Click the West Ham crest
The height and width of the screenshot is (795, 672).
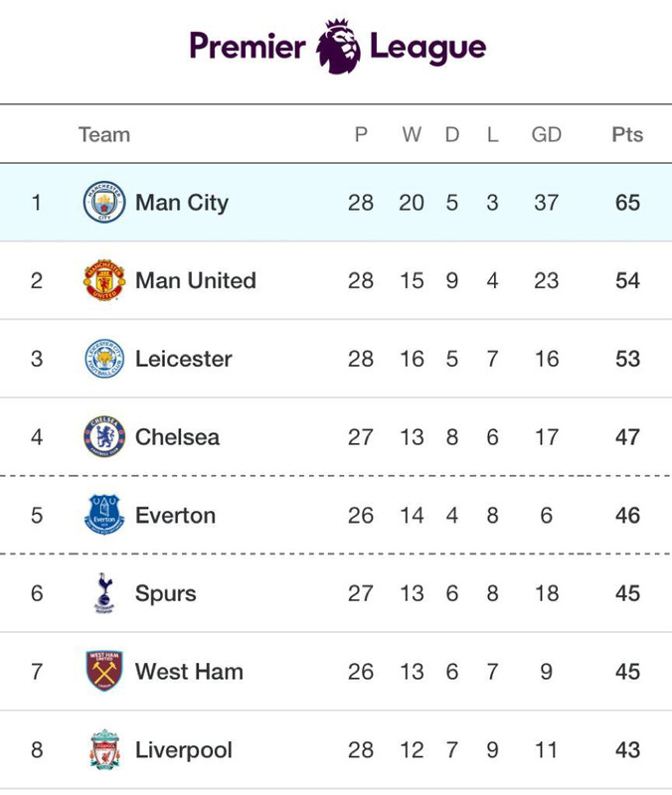pos(104,671)
